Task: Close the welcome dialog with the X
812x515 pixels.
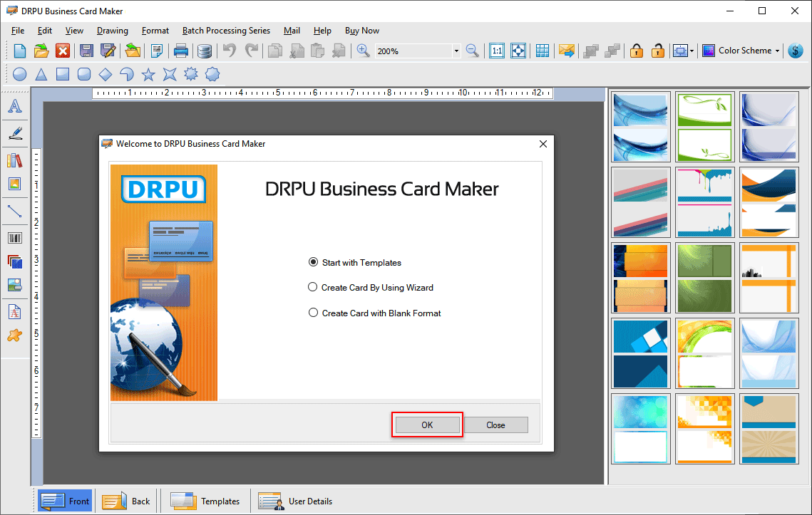Action: tap(543, 144)
